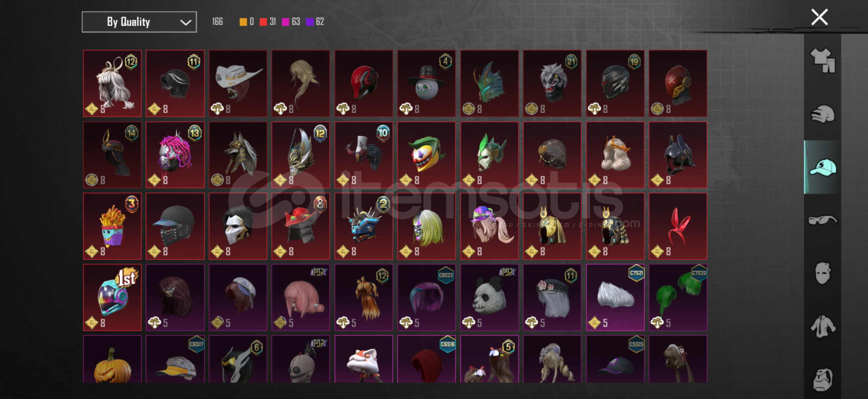Click the orange quality color swatch
This screenshot has height=399, width=868.
[x=243, y=22]
